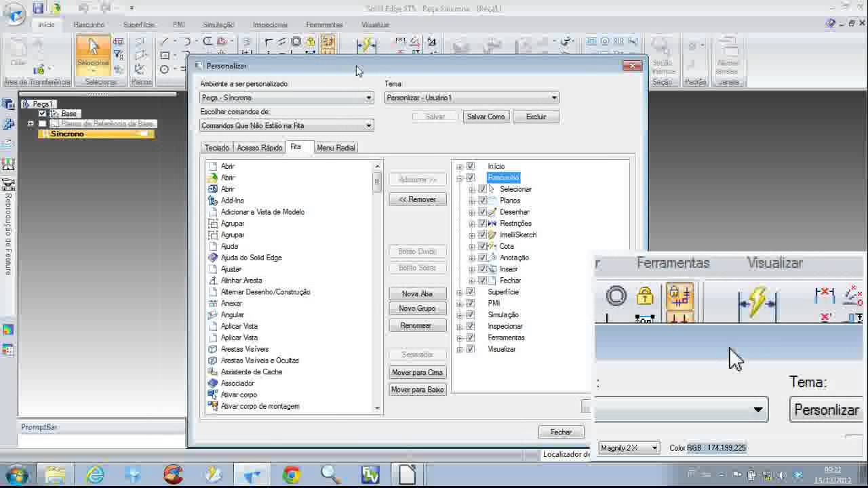Select the Peça1 root node in PathFinder

(42, 104)
